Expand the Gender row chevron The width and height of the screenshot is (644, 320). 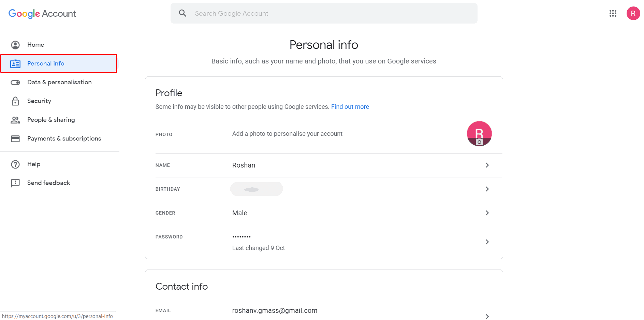(487, 213)
